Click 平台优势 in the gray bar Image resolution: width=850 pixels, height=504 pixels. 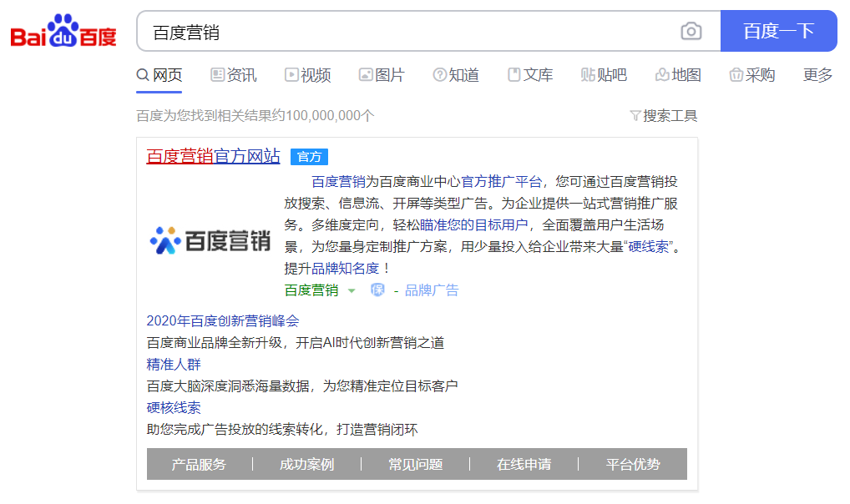point(633,465)
